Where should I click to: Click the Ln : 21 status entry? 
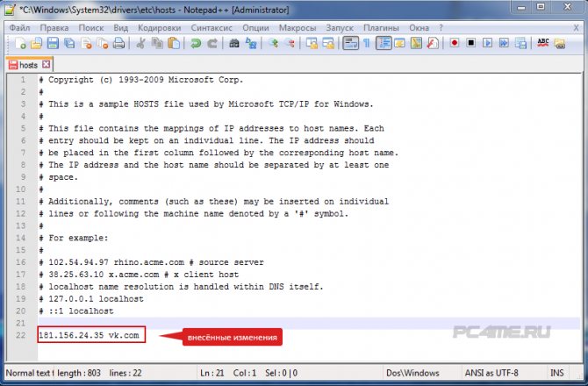(x=212, y=373)
